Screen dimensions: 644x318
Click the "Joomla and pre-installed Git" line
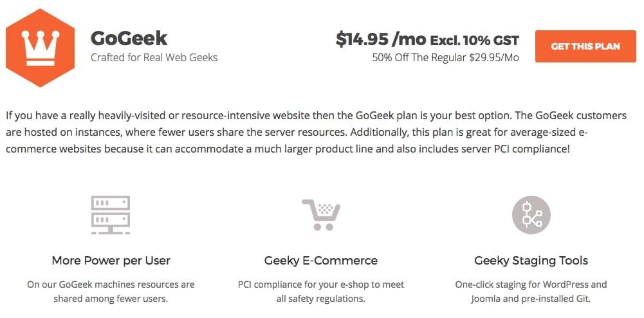click(x=531, y=299)
